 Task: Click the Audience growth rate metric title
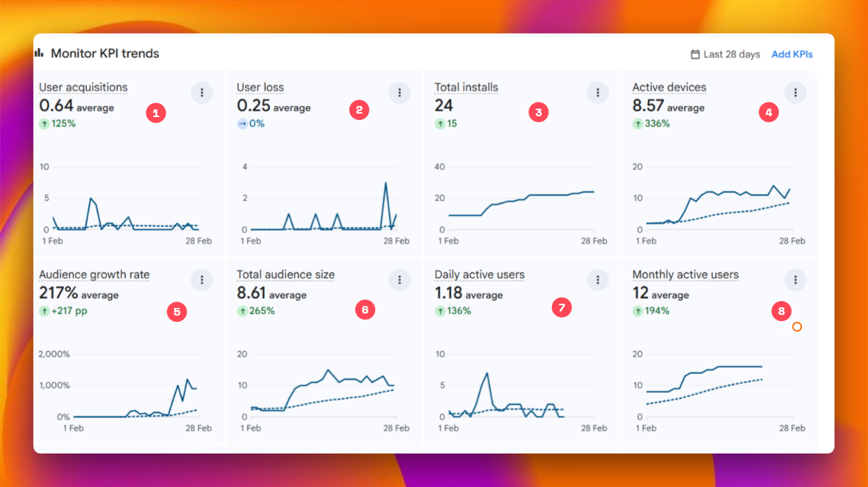[x=94, y=275]
